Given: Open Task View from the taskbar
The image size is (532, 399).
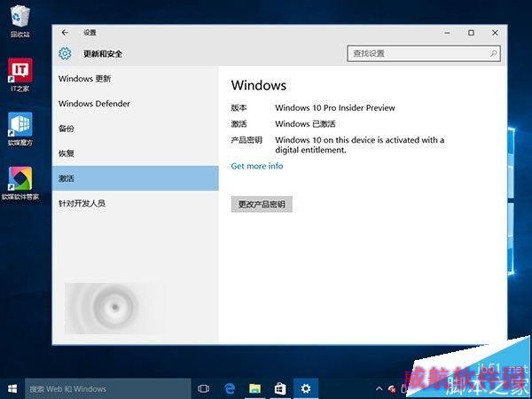Looking at the screenshot, I should click(x=203, y=389).
